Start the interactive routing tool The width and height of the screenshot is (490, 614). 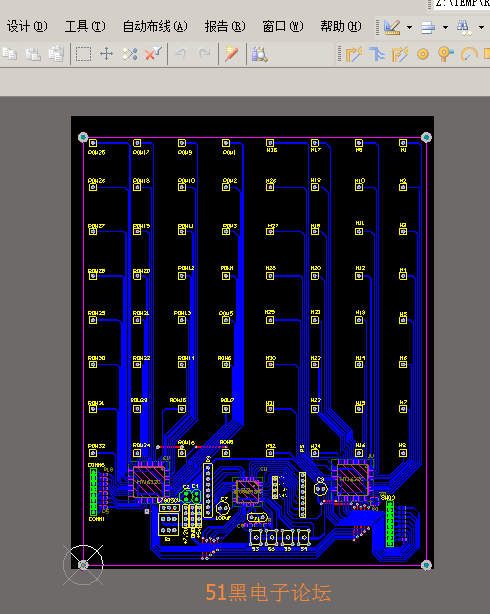pyautogui.click(x=354, y=54)
